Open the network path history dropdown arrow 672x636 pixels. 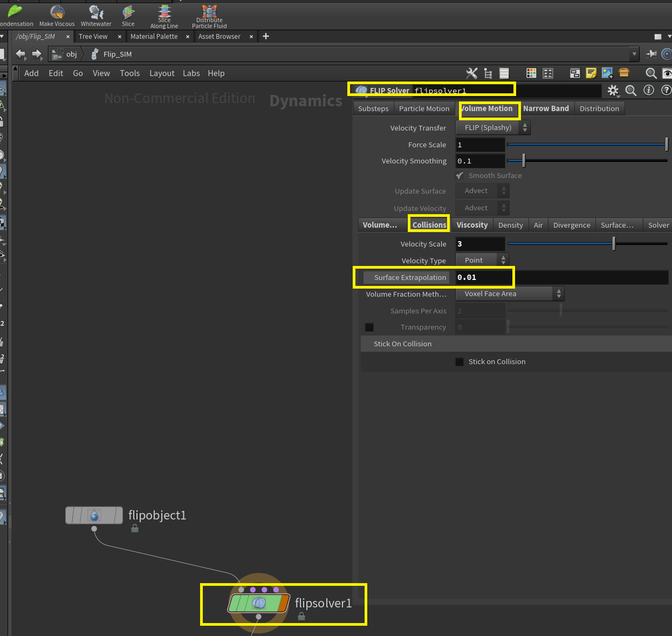point(634,54)
